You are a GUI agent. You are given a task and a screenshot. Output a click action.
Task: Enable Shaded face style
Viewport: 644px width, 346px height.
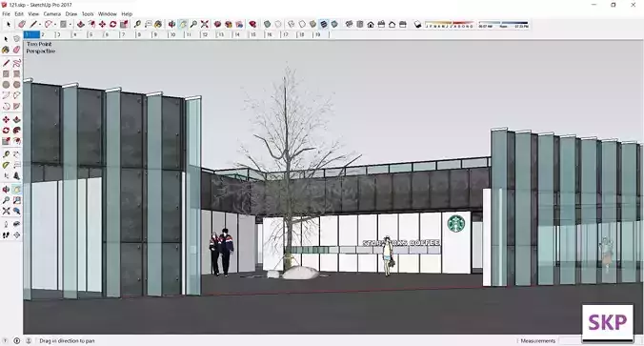tap(312, 24)
